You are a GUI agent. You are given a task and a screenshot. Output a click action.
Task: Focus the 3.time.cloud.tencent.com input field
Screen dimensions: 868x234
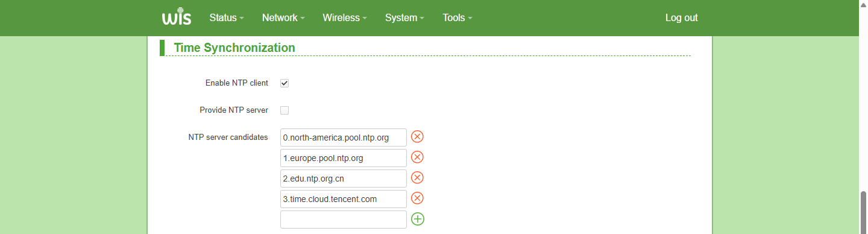pos(344,199)
